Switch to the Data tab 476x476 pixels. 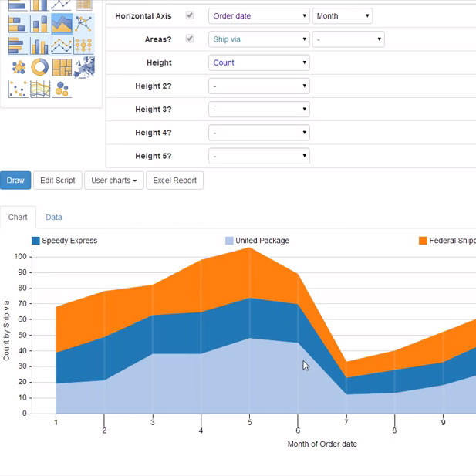point(54,218)
